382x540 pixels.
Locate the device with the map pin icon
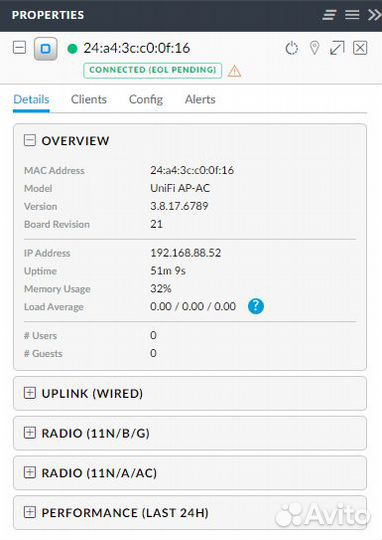click(314, 48)
